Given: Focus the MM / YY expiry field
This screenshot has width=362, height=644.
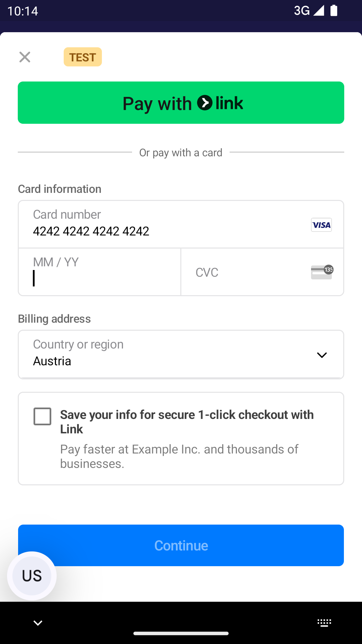Looking at the screenshot, I should (100, 272).
